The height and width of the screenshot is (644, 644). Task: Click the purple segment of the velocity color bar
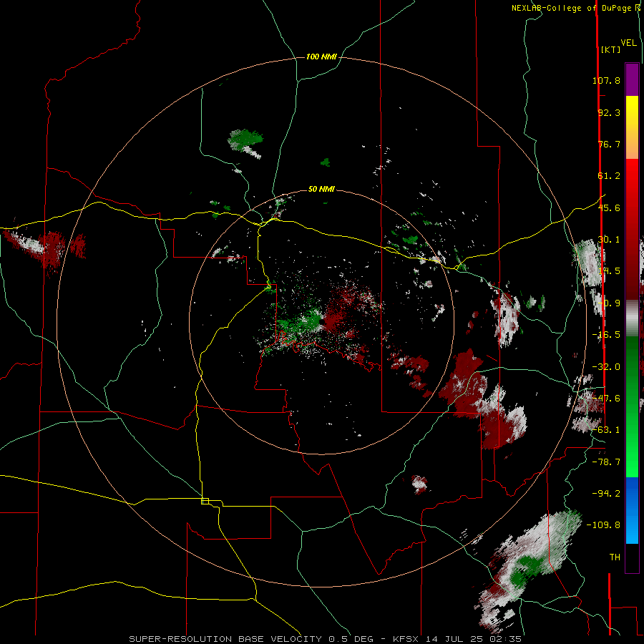[632, 79]
